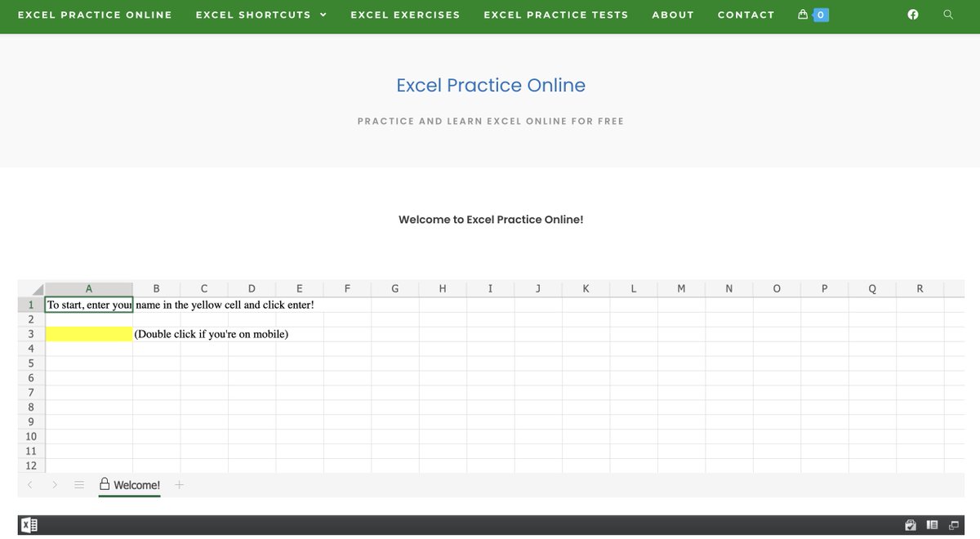Select column J header

point(538,288)
